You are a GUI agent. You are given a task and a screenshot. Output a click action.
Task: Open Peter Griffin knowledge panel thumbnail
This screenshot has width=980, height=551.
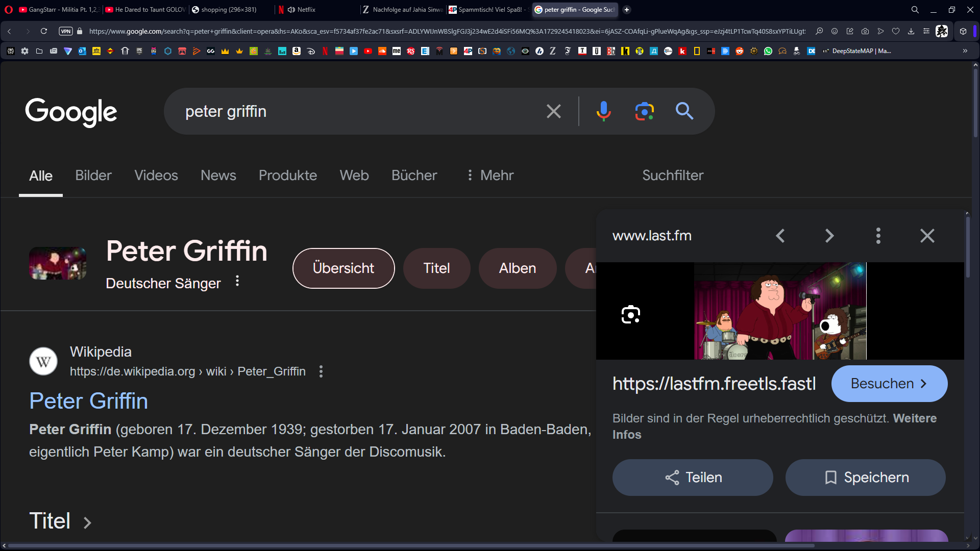58,263
